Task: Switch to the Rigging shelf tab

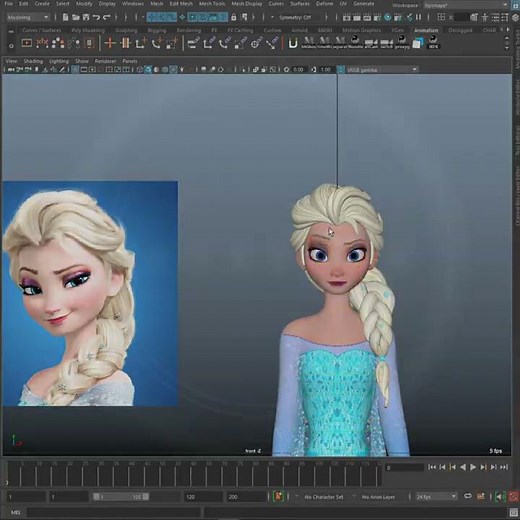Action: coord(157,30)
